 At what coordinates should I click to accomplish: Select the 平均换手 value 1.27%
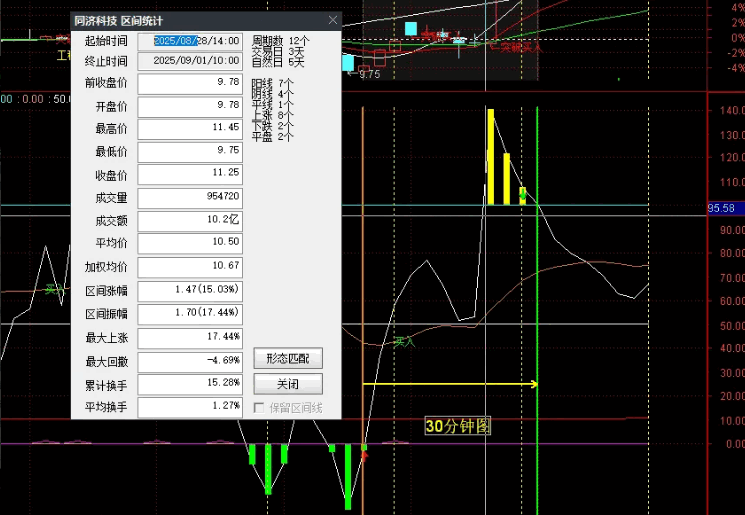[190, 407]
